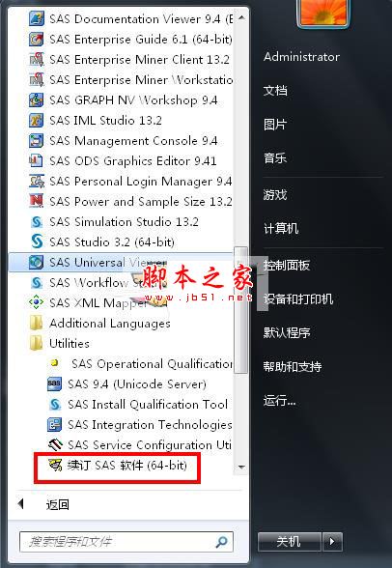Open shutdown options arrow menu
The height and width of the screenshot is (568, 392).
click(x=332, y=542)
